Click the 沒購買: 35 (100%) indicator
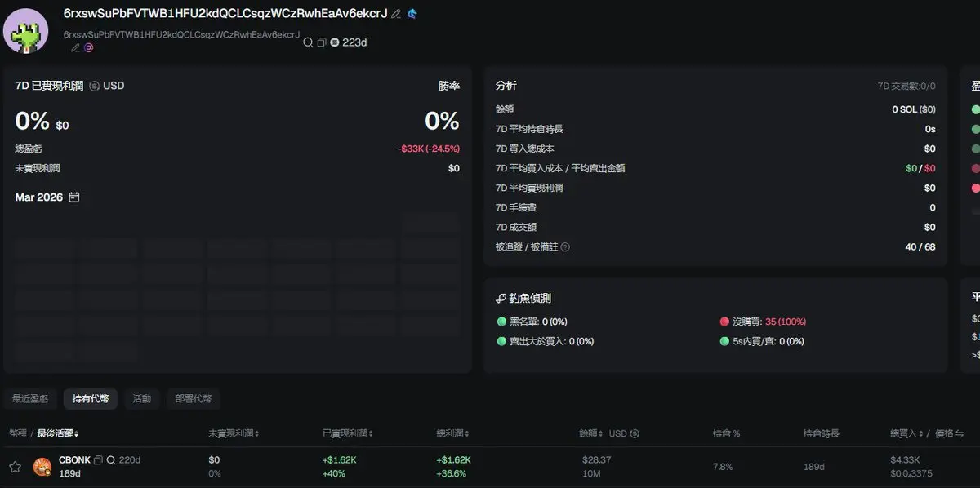980x488 pixels. (x=763, y=322)
